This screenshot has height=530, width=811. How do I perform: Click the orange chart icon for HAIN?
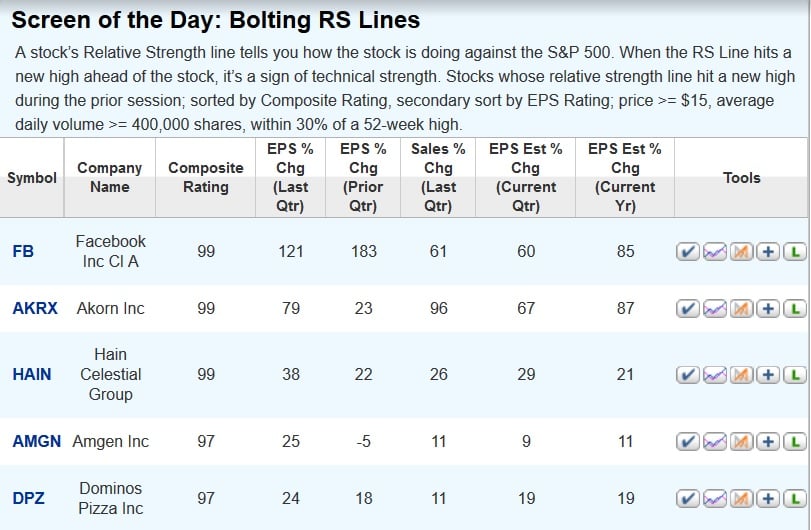(740, 375)
